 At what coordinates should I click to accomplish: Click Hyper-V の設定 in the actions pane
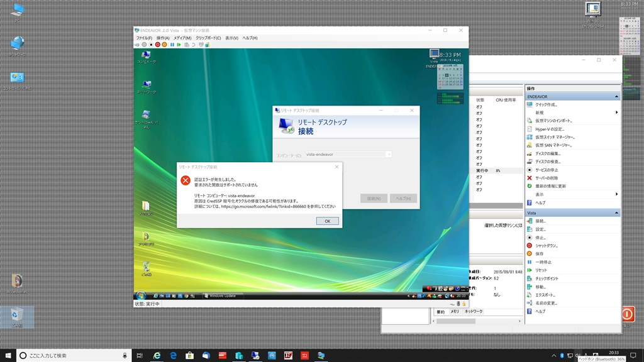[549, 129]
